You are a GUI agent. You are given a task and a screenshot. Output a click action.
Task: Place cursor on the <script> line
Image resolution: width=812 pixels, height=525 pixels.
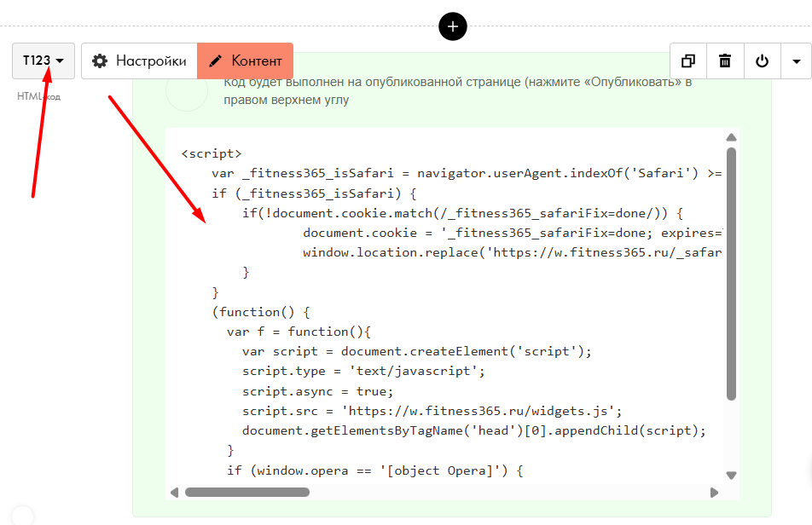pos(212,153)
